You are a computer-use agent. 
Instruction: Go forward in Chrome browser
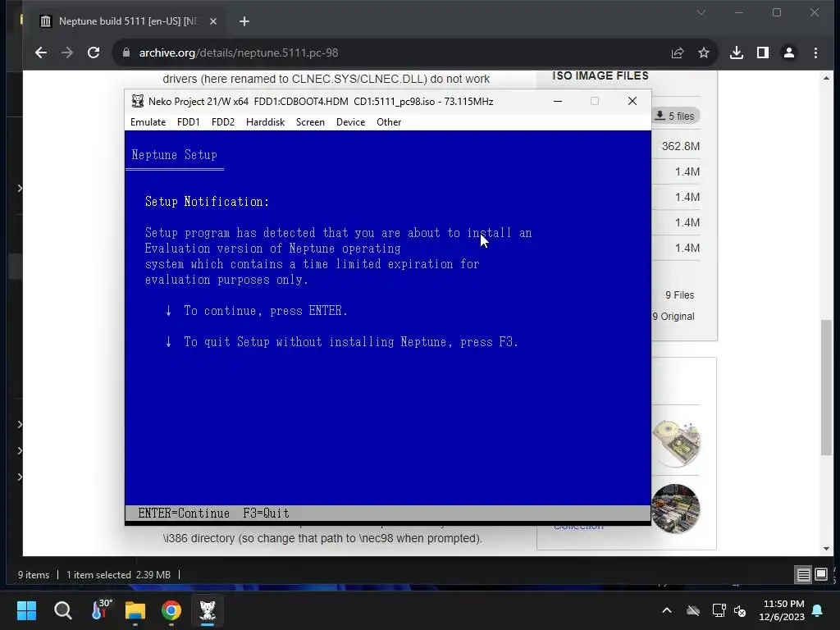coord(67,52)
